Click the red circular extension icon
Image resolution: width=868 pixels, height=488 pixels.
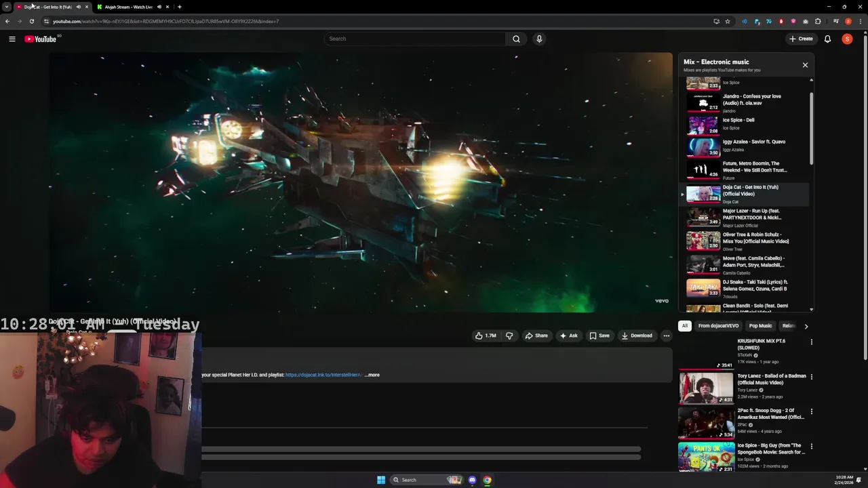[781, 21]
